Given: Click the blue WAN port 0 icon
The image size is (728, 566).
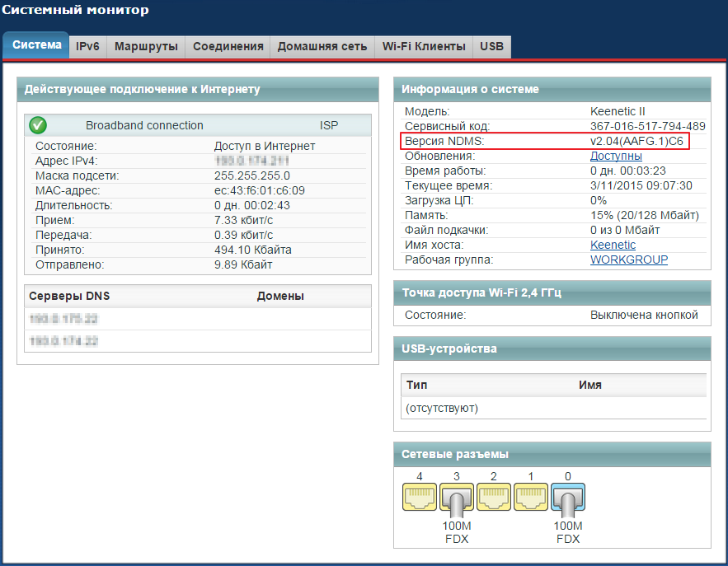Looking at the screenshot, I should [567, 497].
